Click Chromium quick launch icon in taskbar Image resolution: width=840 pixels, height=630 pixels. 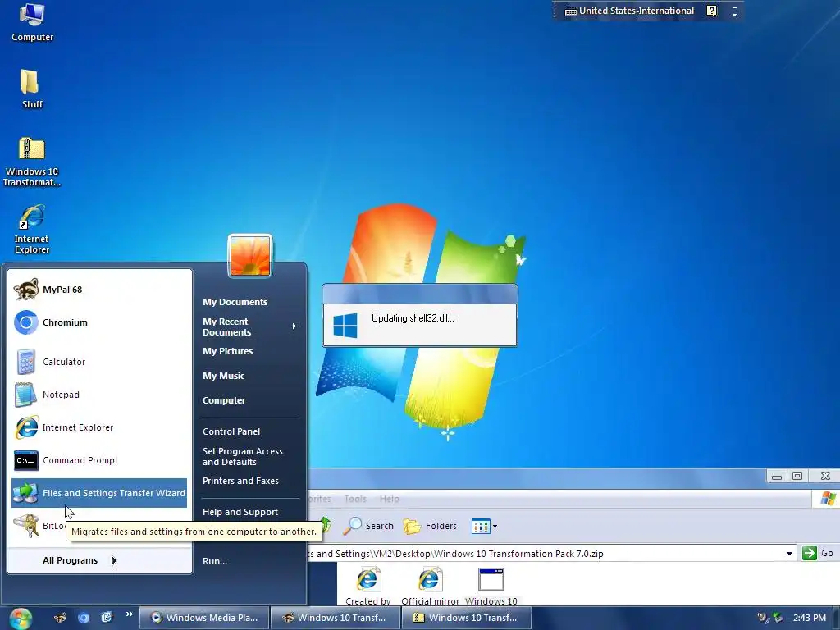click(x=84, y=618)
